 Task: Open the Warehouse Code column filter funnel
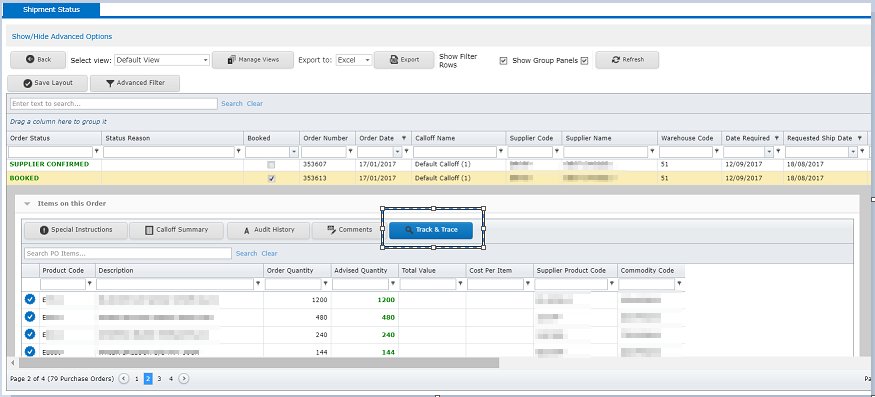[717, 151]
